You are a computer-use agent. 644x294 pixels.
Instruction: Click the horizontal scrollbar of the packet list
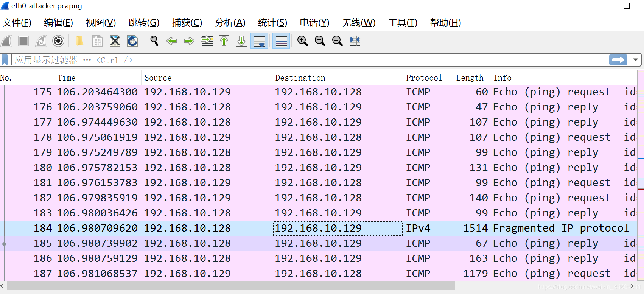tap(230, 286)
